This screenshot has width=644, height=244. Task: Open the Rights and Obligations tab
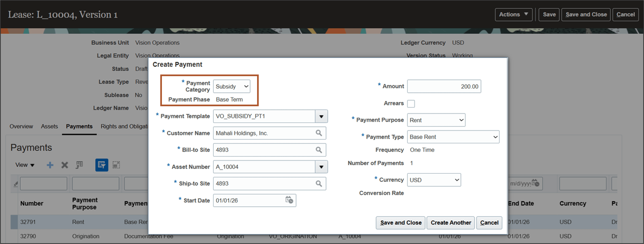[x=125, y=127]
